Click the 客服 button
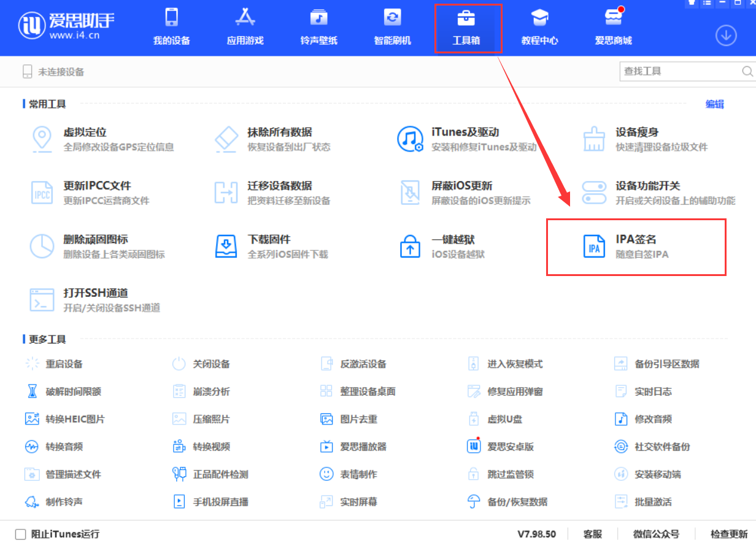 click(x=593, y=534)
